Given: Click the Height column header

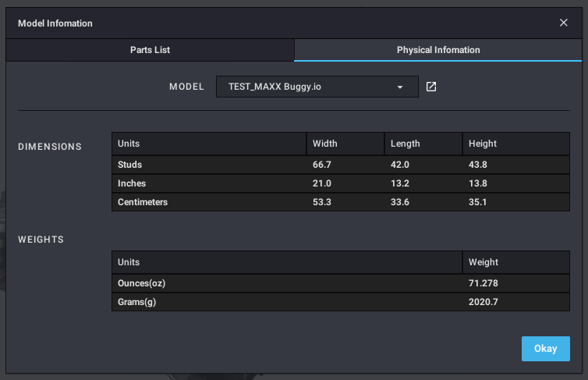Looking at the screenshot, I should coord(516,144).
